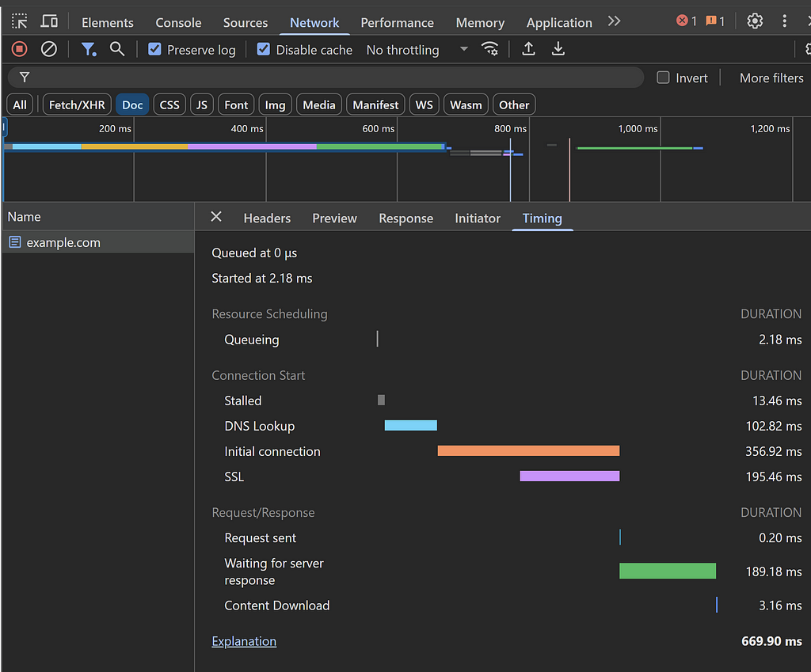Open the Headers tab
The image size is (811, 672).
pos(267,218)
